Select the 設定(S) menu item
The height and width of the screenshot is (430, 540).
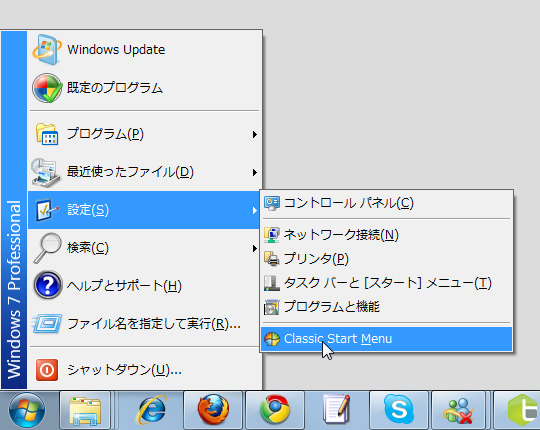[145, 210]
